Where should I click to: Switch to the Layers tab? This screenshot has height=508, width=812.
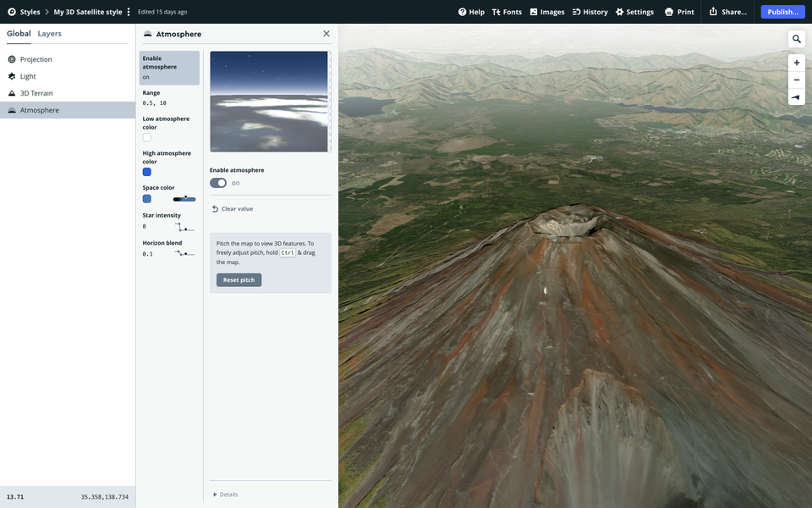tap(49, 34)
